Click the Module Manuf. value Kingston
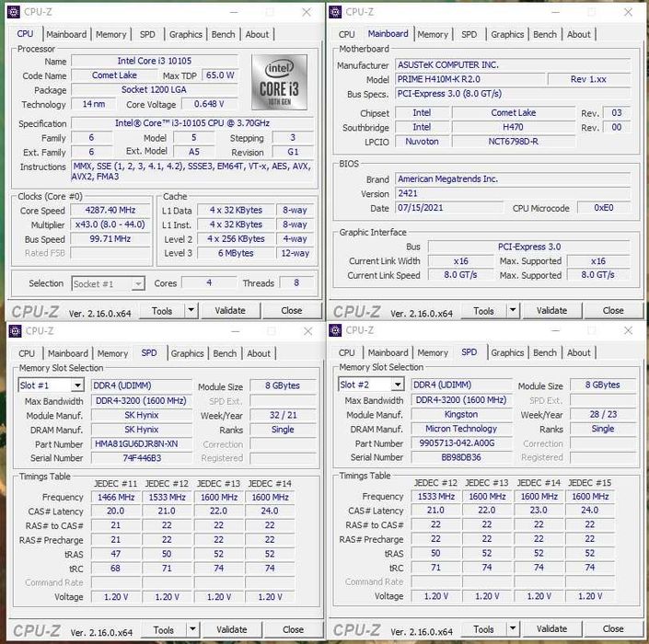 (461, 414)
